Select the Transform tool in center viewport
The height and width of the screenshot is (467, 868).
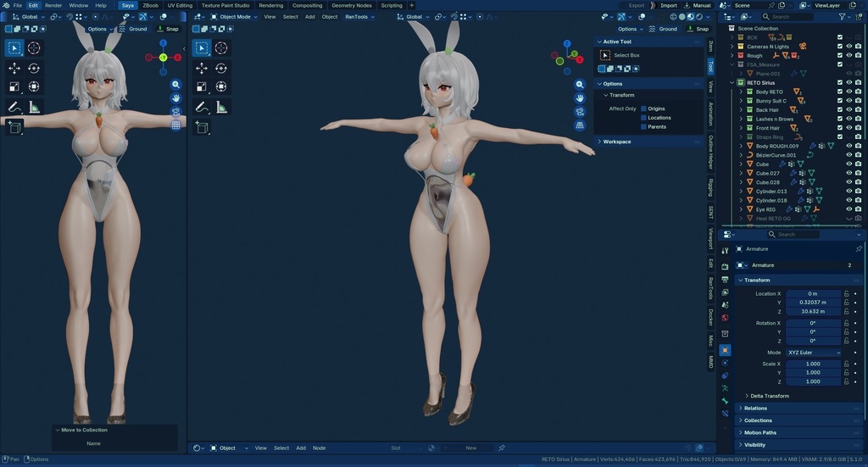coord(221,86)
